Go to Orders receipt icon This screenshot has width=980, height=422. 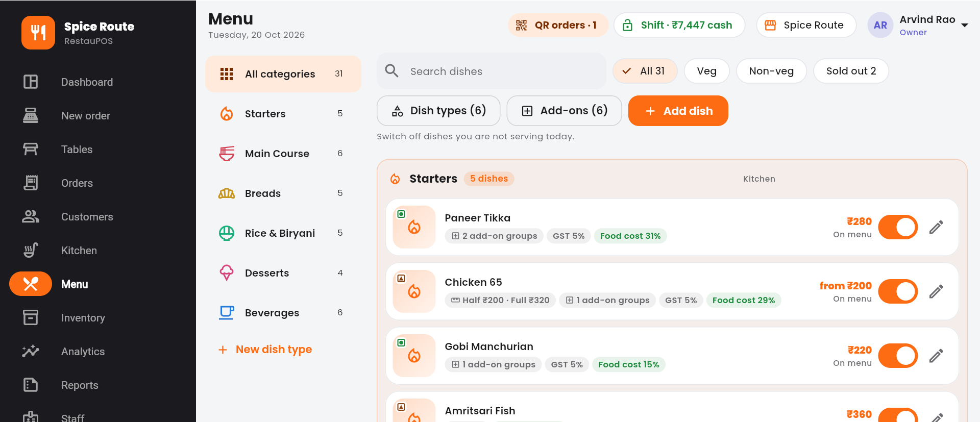[31, 183]
